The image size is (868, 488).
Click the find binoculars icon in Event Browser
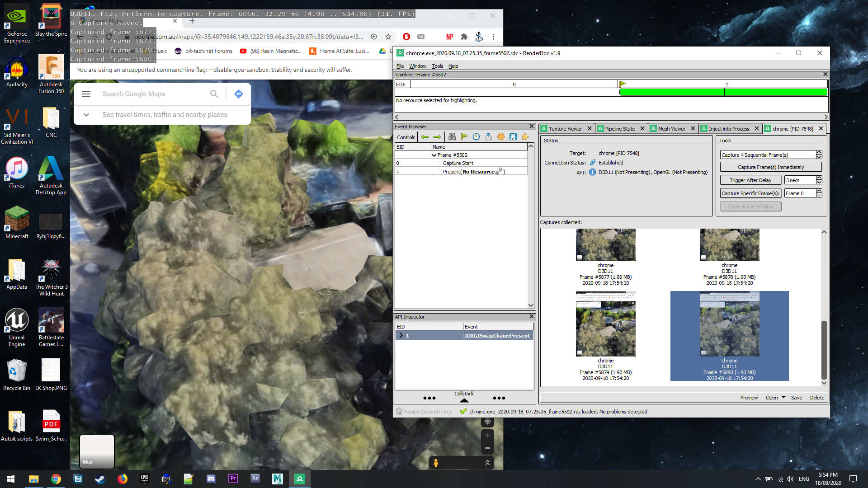click(452, 137)
